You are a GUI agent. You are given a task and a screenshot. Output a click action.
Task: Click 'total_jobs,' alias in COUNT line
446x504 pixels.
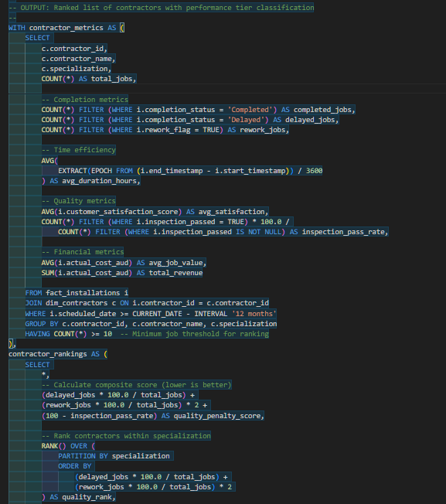pos(114,79)
